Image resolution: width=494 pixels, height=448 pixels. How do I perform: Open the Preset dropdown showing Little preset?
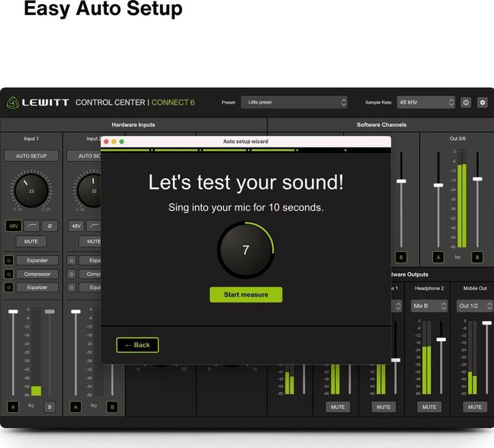point(294,102)
